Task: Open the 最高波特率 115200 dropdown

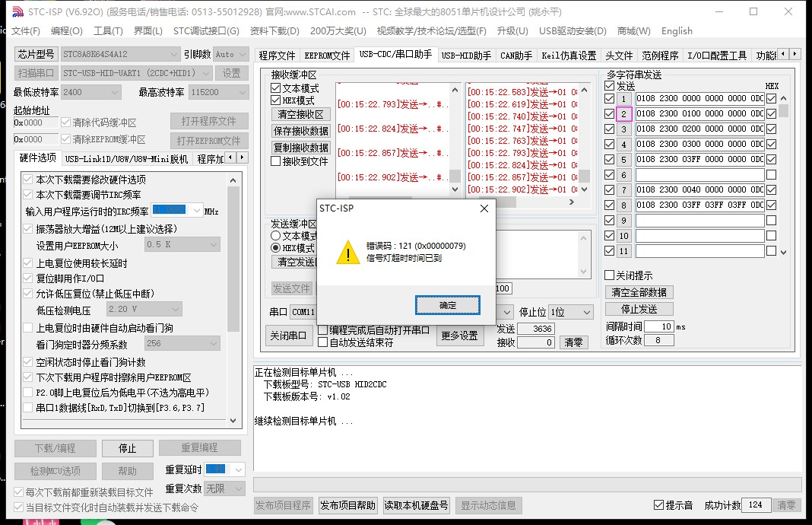Action: 243,92
